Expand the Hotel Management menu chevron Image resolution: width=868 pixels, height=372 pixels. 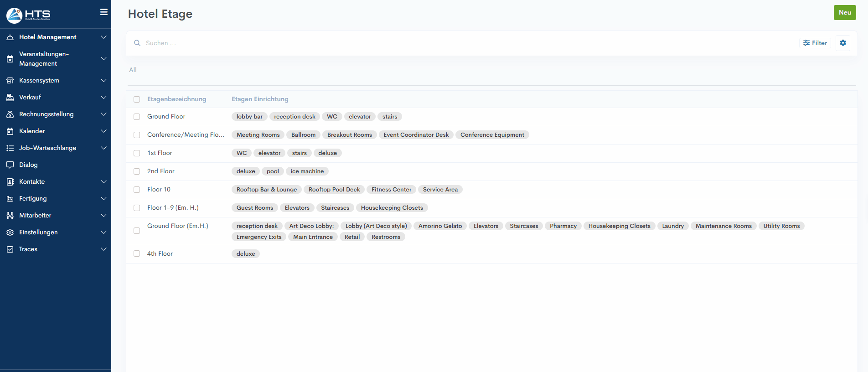103,37
